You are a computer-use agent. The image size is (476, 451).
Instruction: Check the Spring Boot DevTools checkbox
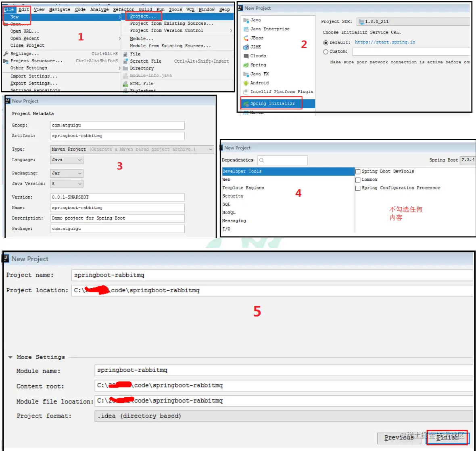point(358,172)
